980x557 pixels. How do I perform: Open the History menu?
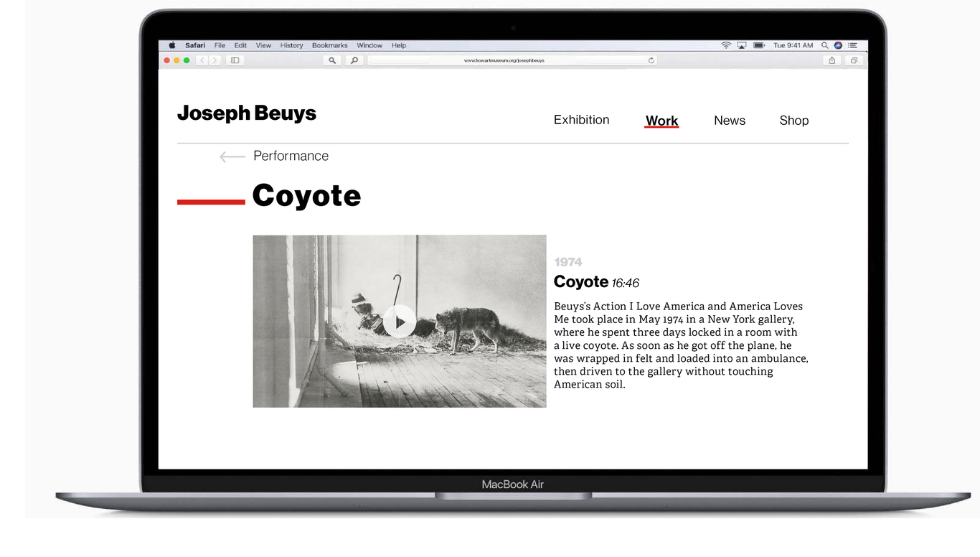point(291,45)
